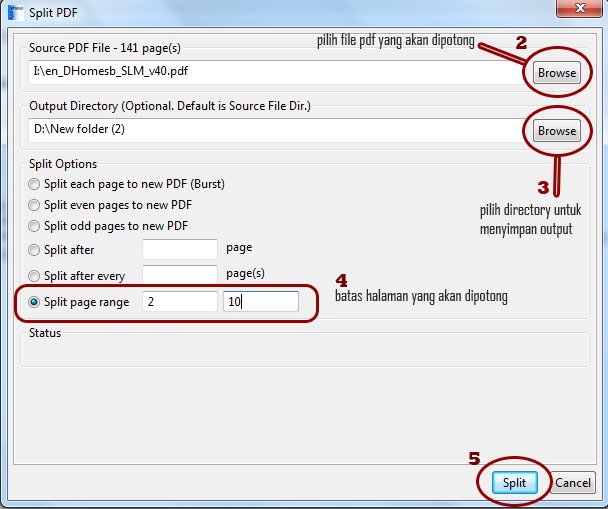Click the 'Source PDF File - 141 page(s)' label

(105, 48)
